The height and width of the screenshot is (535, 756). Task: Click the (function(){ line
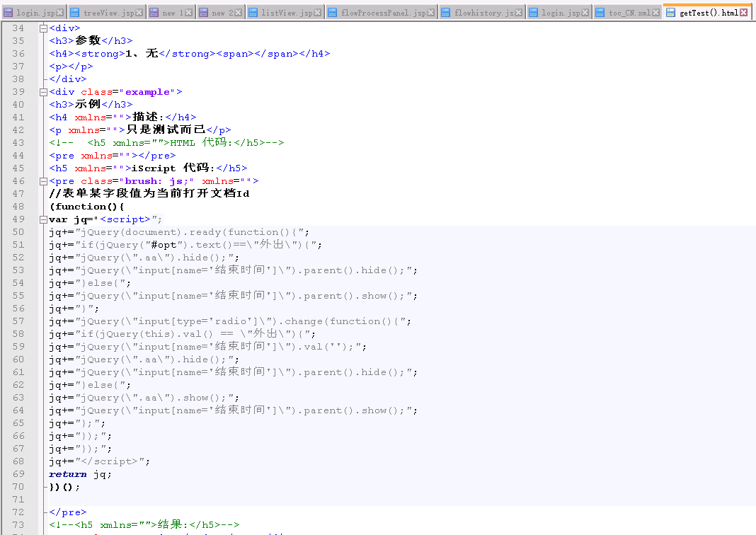tap(87, 207)
